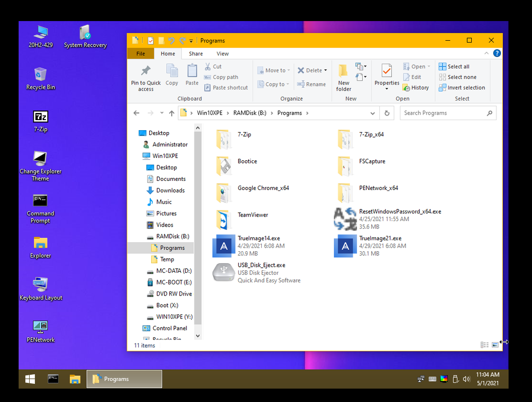Select the Explorer desktop shortcut

click(x=40, y=248)
